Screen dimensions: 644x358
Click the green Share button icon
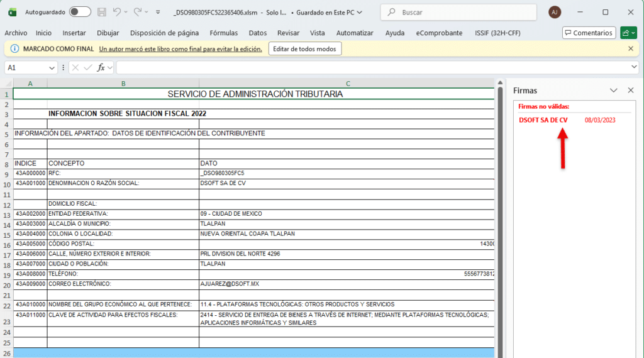click(628, 33)
